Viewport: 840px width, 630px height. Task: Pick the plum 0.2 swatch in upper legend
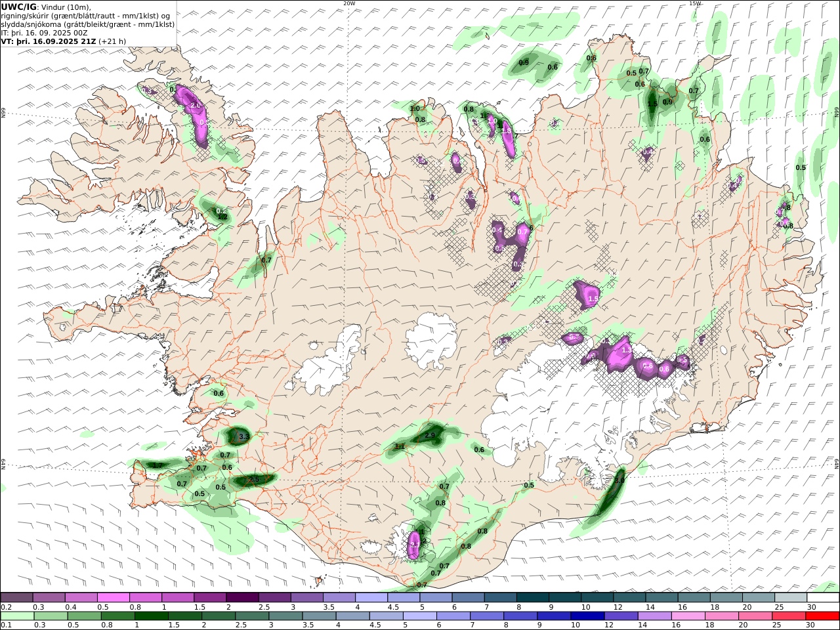16,598
